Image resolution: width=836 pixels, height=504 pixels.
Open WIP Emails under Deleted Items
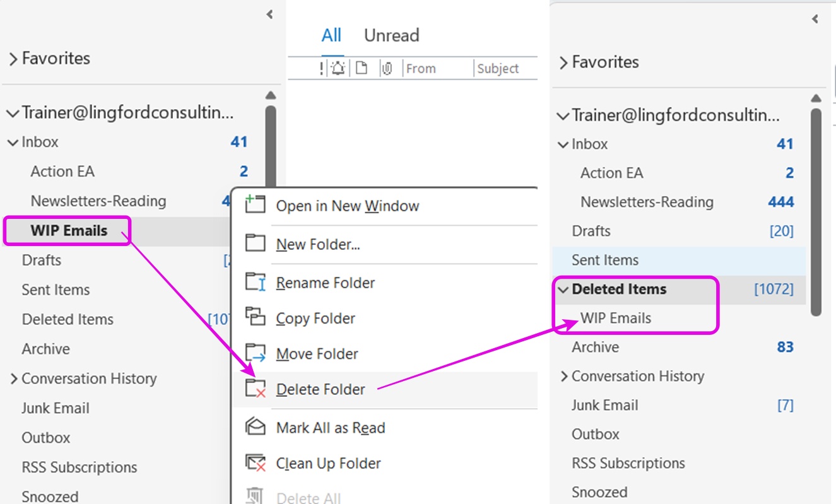pos(616,319)
